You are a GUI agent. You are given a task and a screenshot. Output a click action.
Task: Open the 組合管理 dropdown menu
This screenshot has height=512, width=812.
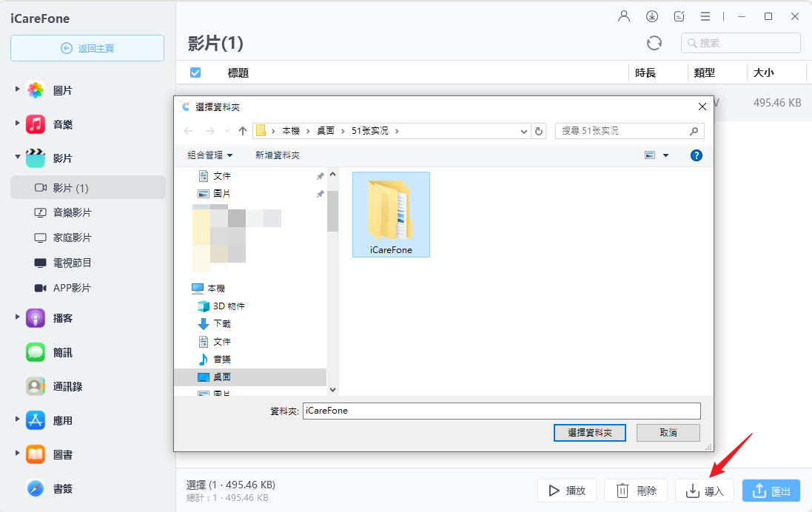(210, 155)
